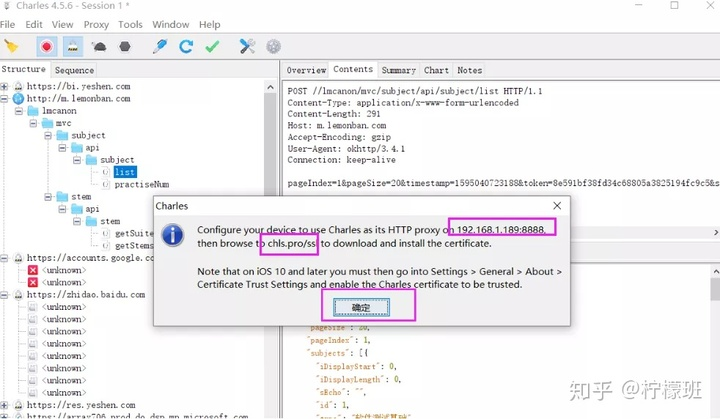Switch to the Structure tab
Screen dimensions: 720x419
tap(24, 69)
